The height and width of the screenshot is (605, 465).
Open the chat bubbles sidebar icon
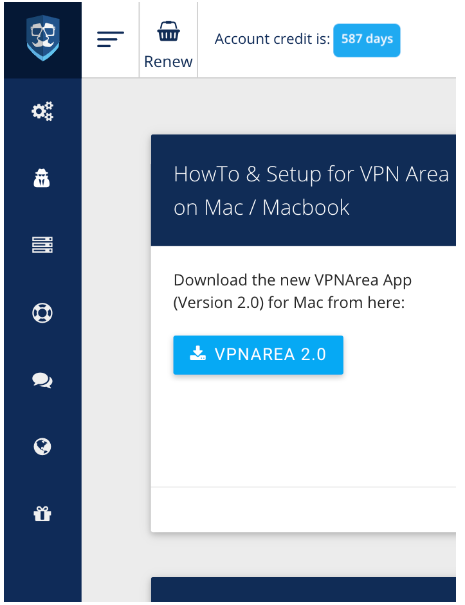pos(42,380)
